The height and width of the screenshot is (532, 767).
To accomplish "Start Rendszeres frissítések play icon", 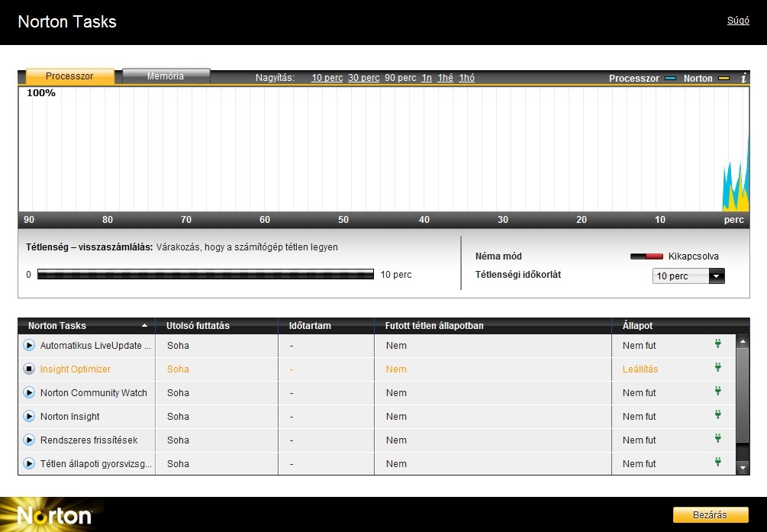I will click(29, 440).
